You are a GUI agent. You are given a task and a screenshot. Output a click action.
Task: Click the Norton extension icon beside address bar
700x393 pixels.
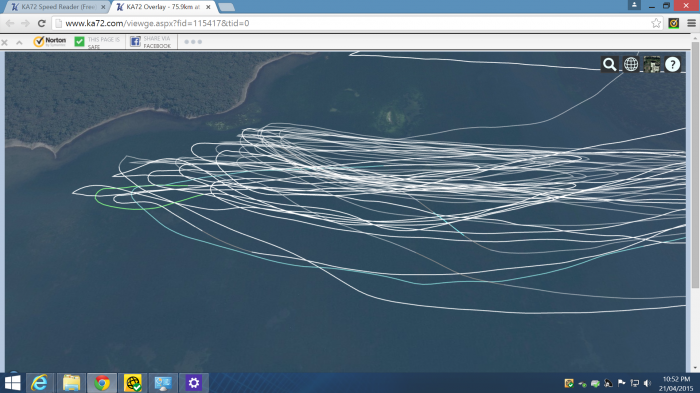674,23
